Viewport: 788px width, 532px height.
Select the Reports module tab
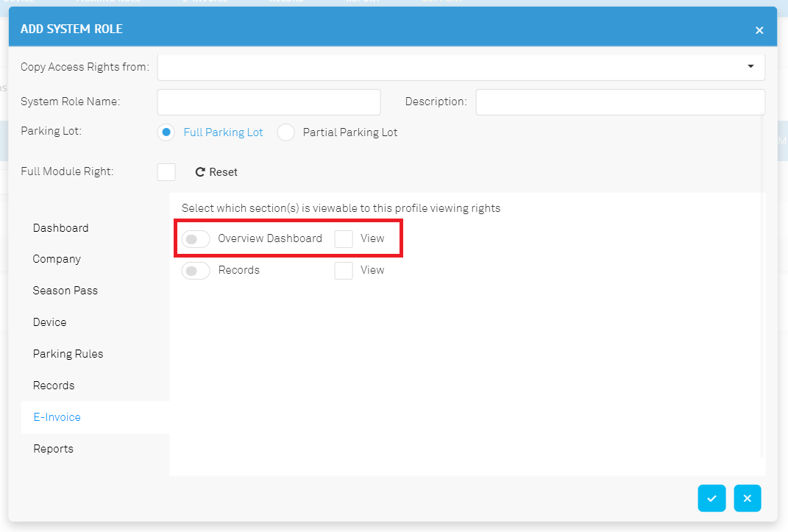(x=53, y=449)
